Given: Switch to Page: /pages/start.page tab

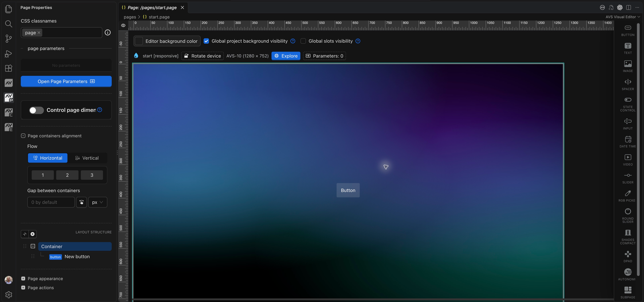Looking at the screenshot, I should (152, 7).
